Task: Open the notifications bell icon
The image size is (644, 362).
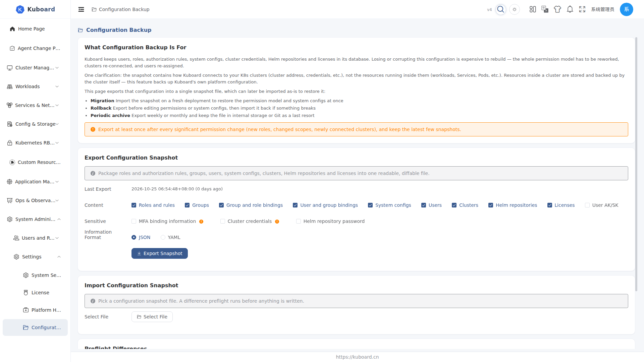Action: point(570,9)
